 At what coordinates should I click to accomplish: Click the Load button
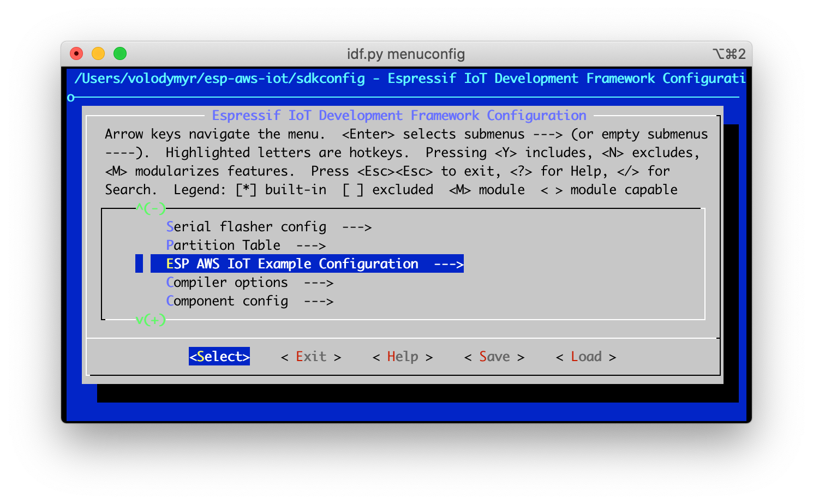586,357
